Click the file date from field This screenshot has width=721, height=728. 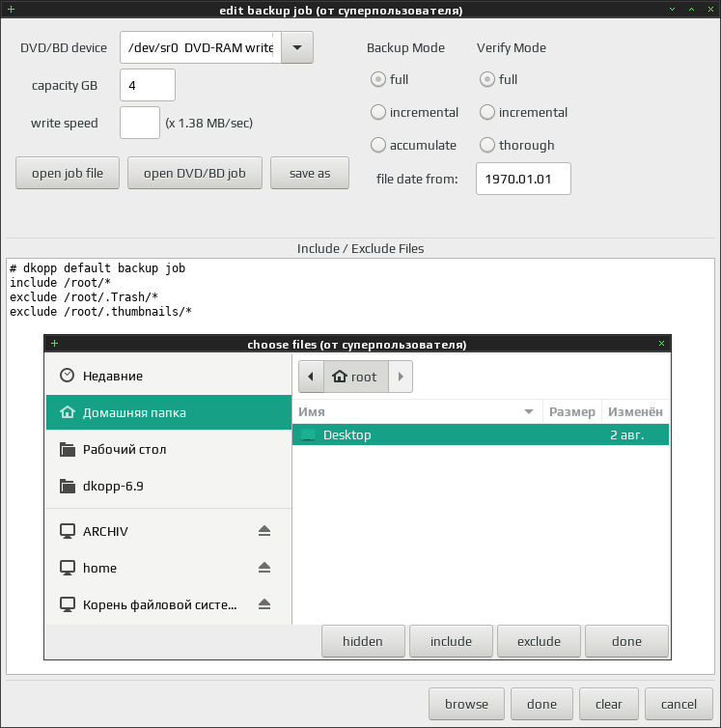[523, 179]
